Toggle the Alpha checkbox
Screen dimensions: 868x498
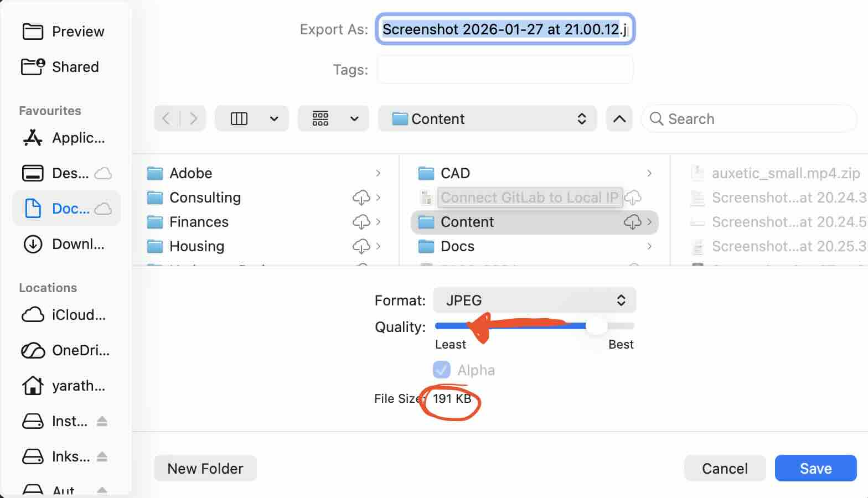442,370
